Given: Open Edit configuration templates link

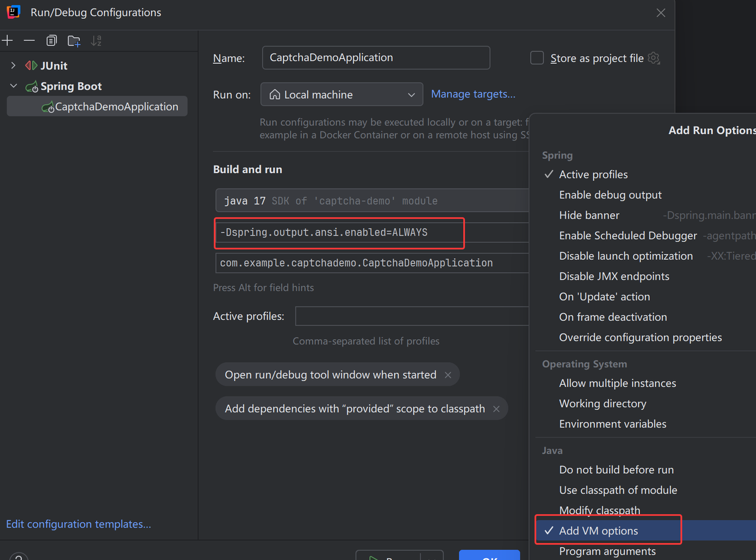Looking at the screenshot, I should [79, 524].
